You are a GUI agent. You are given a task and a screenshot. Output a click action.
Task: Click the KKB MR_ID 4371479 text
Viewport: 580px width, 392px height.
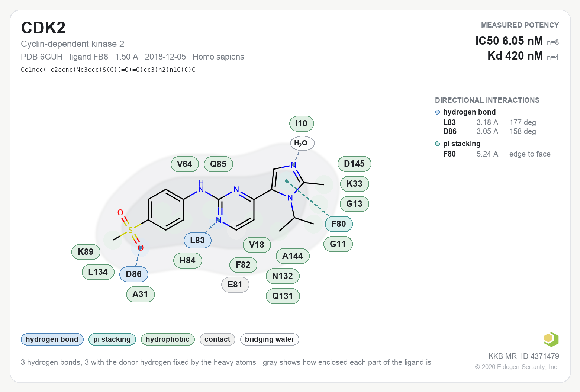(523, 356)
